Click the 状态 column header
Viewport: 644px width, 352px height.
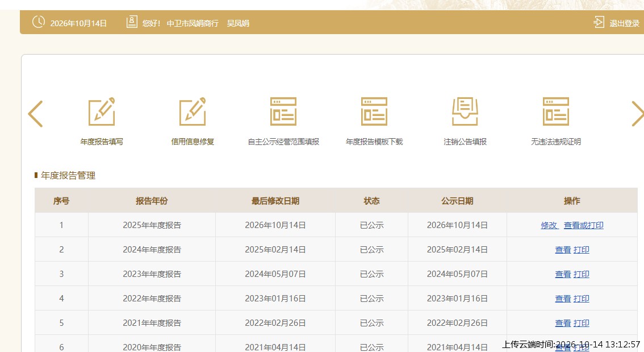(x=372, y=201)
